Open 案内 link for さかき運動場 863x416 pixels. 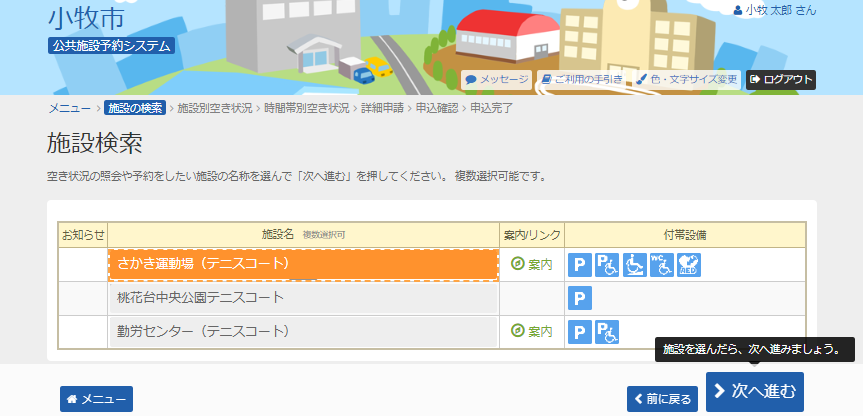point(532,264)
